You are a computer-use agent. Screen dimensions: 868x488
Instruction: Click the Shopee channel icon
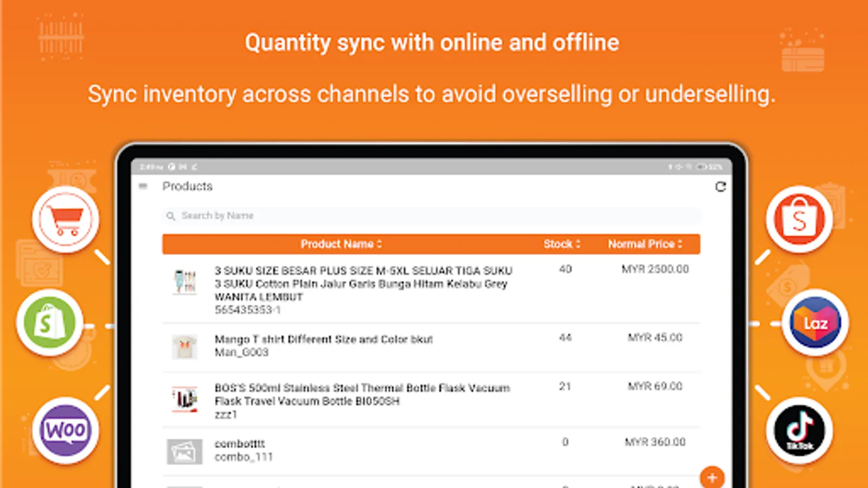tap(799, 220)
